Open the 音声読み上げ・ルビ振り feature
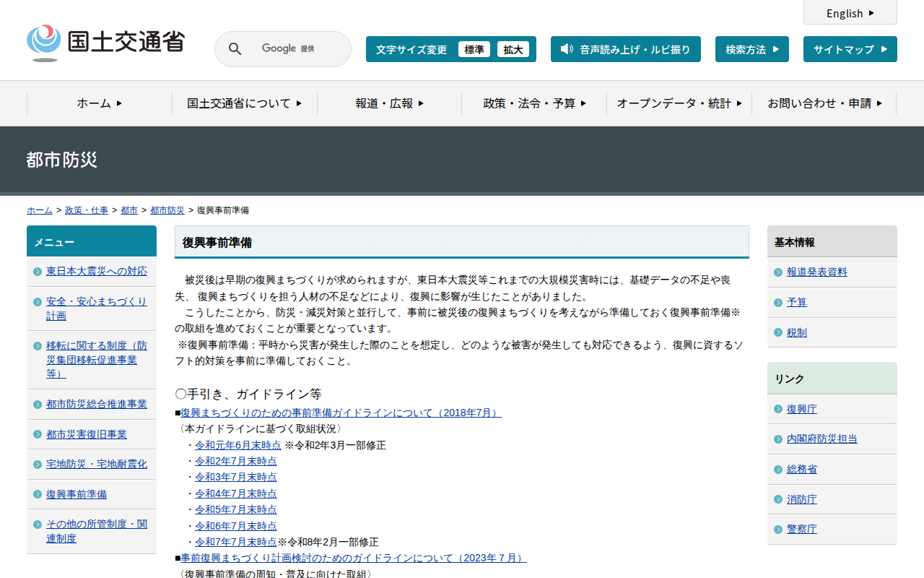Screen dimensions: 924x578 coord(626,49)
